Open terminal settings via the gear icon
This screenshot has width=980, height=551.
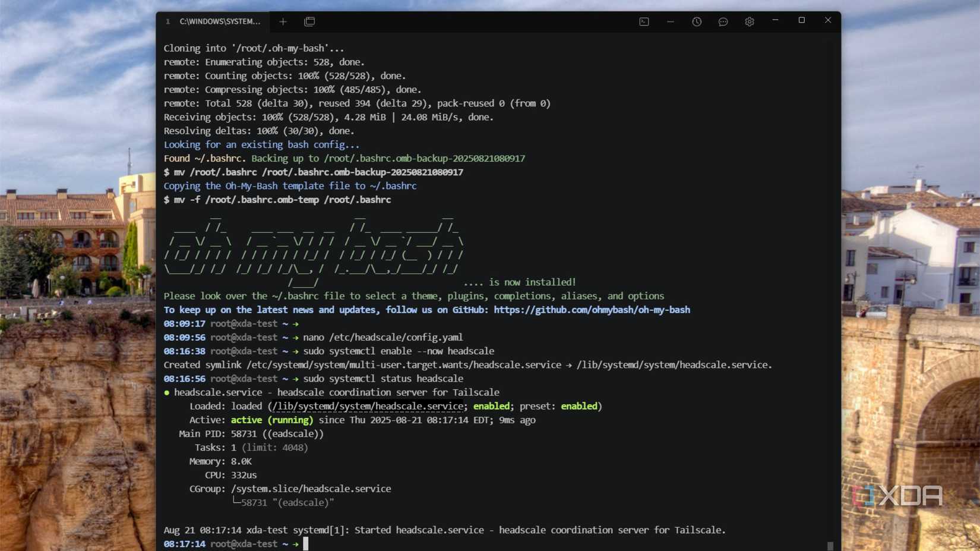click(750, 21)
